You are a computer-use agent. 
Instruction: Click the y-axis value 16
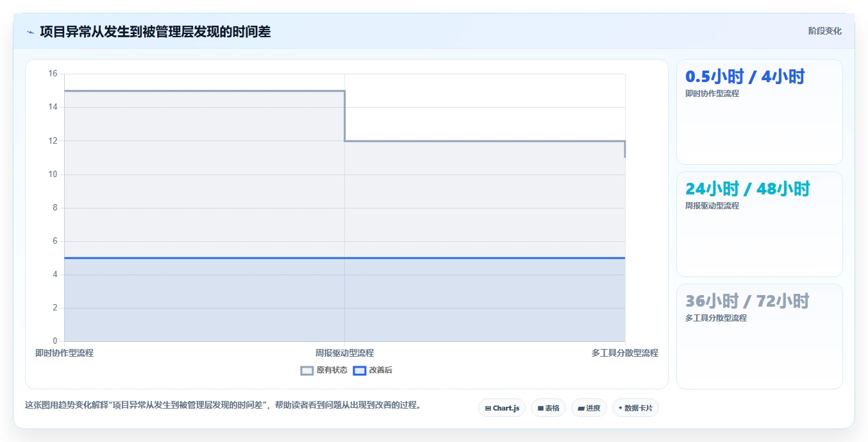tap(53, 74)
